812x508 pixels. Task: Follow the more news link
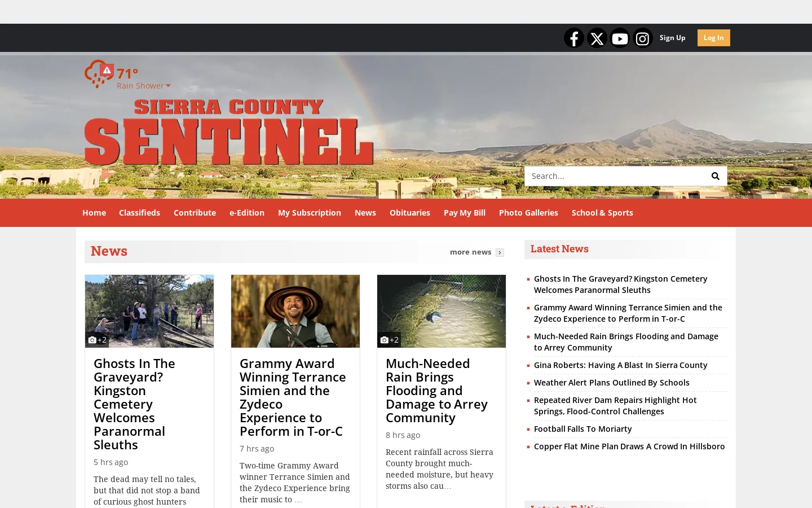[471, 252]
